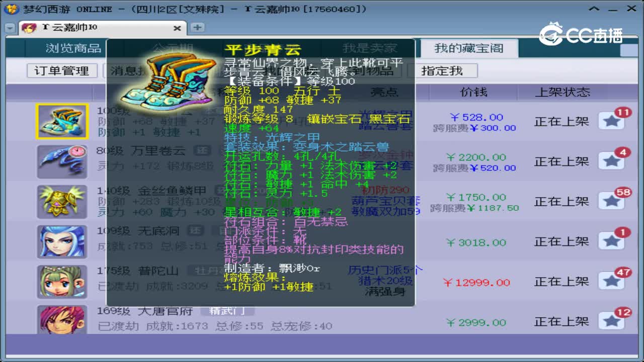Click 正在上架 status for 普陀山 row
The height and width of the screenshot is (362, 644).
561,282
